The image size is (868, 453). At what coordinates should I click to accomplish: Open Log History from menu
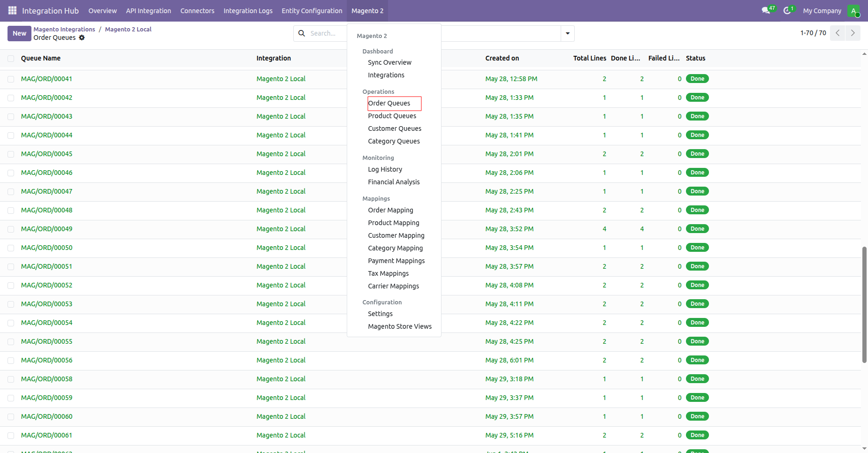[385, 169]
